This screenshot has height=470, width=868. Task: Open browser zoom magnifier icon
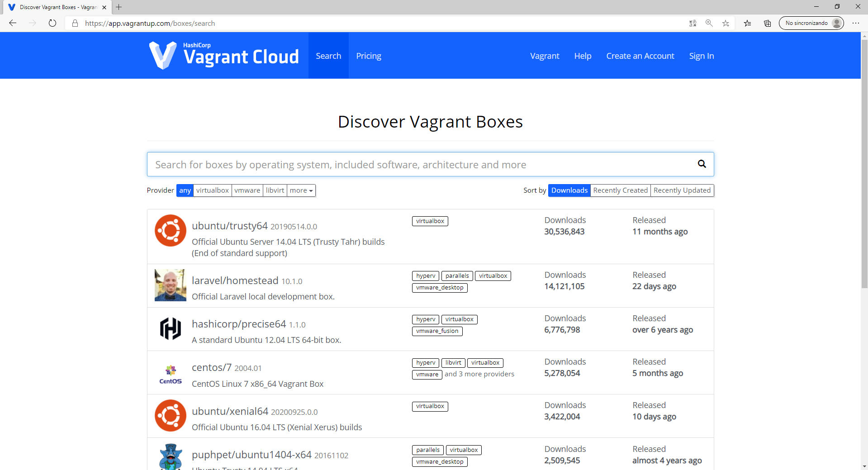(709, 23)
